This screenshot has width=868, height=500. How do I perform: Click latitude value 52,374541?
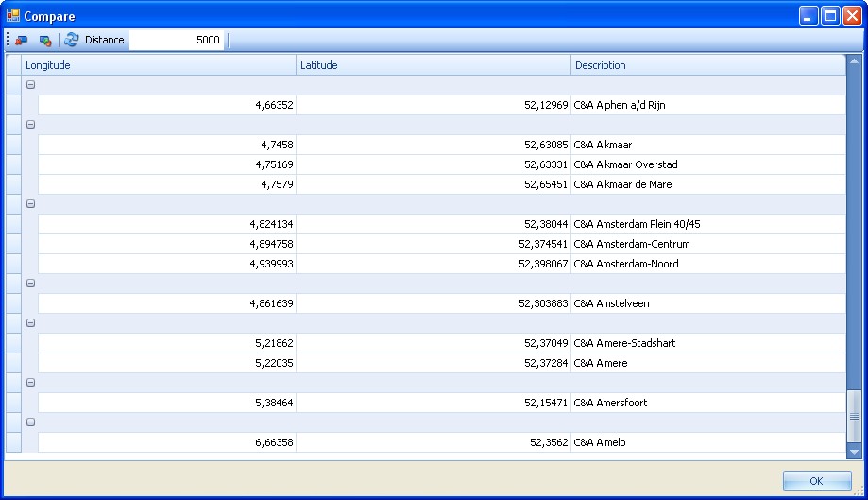pyautogui.click(x=543, y=244)
